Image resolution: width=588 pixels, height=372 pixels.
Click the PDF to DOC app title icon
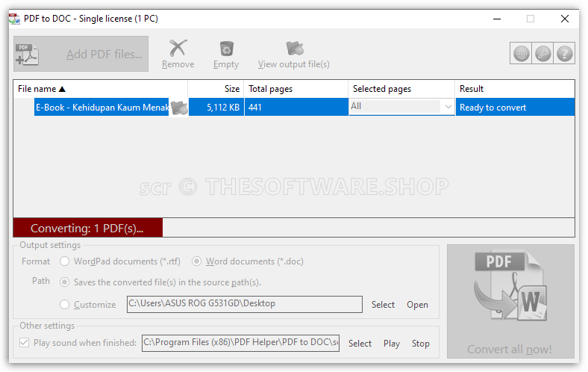(15, 19)
